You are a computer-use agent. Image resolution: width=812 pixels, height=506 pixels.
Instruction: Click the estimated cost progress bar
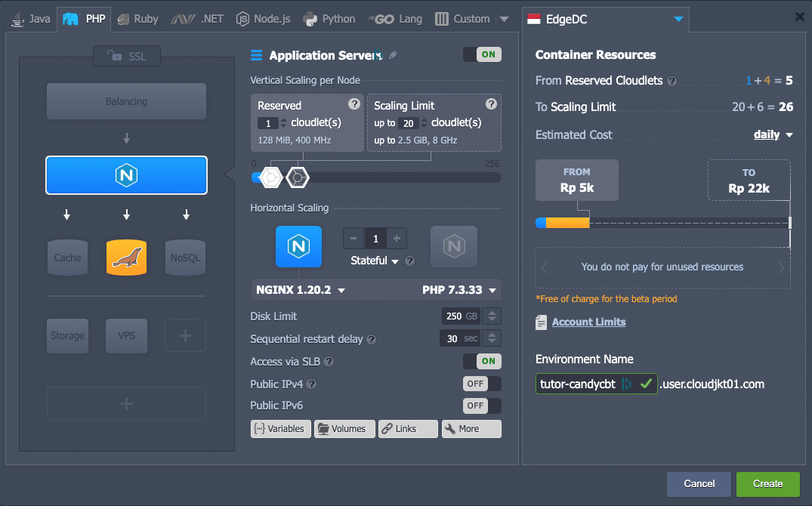point(663,224)
